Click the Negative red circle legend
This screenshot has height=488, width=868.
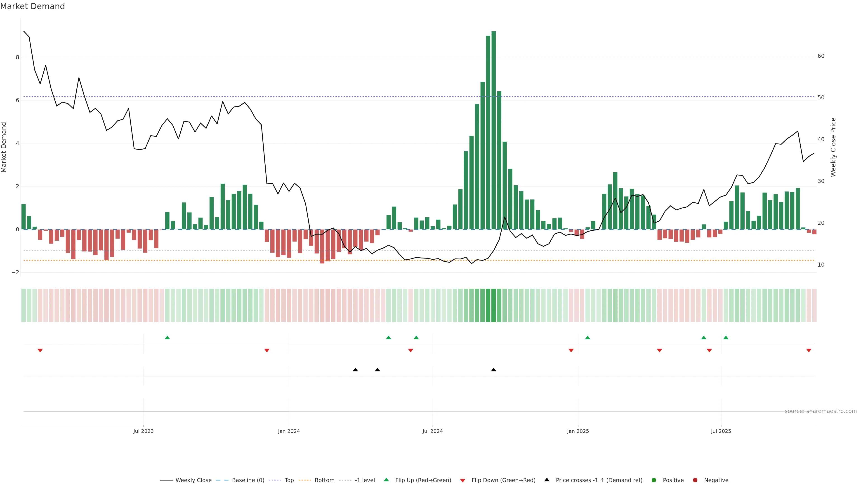(695, 480)
